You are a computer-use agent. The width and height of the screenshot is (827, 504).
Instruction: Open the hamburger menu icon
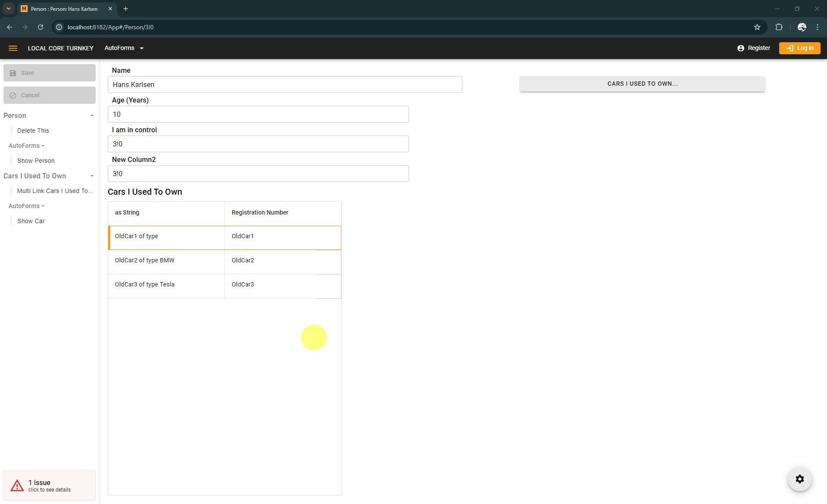(x=13, y=48)
